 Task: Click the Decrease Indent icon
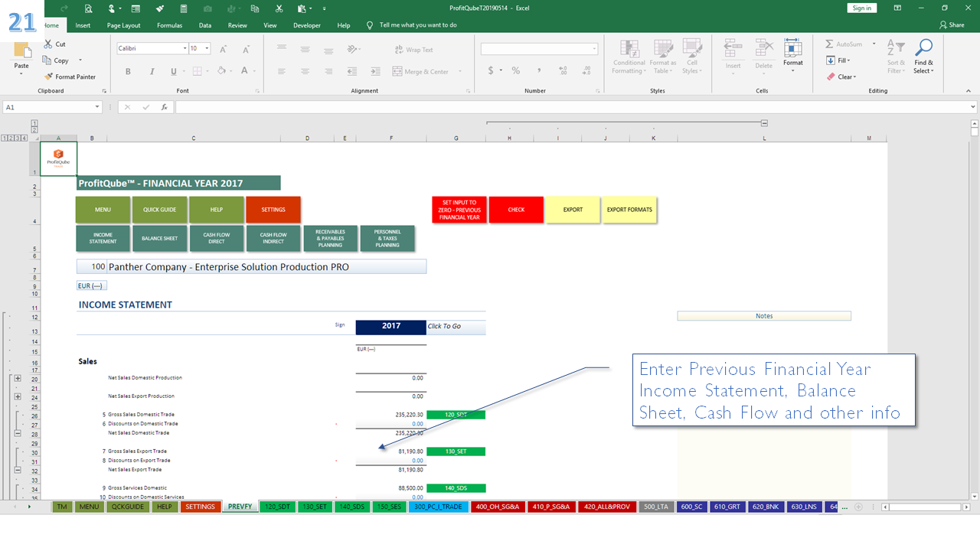click(351, 71)
